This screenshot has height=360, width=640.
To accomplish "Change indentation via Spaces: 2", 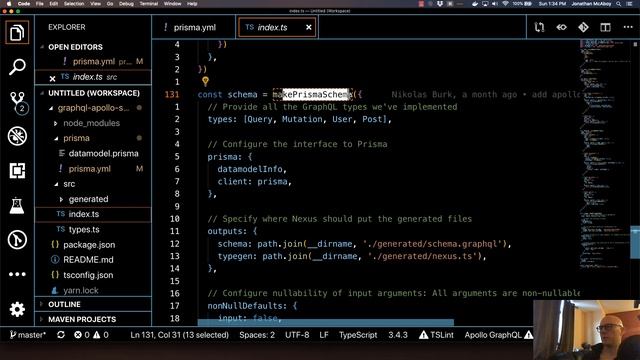I will [257, 335].
